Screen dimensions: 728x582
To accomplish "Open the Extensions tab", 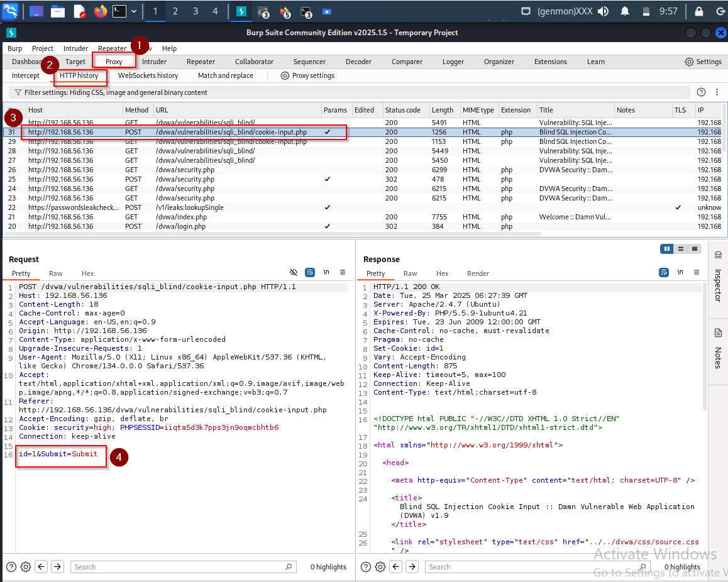I will tap(551, 62).
